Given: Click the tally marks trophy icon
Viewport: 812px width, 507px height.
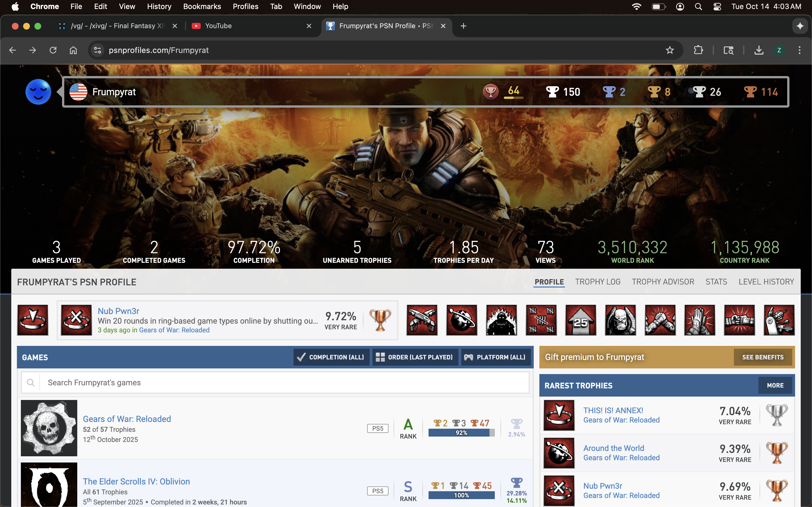Looking at the screenshot, I should [x=541, y=320].
